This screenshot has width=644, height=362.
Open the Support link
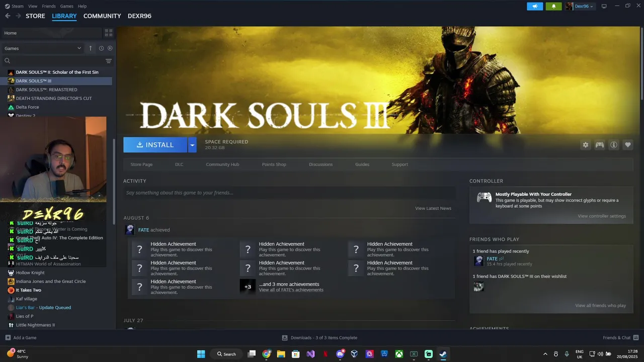coord(399,164)
